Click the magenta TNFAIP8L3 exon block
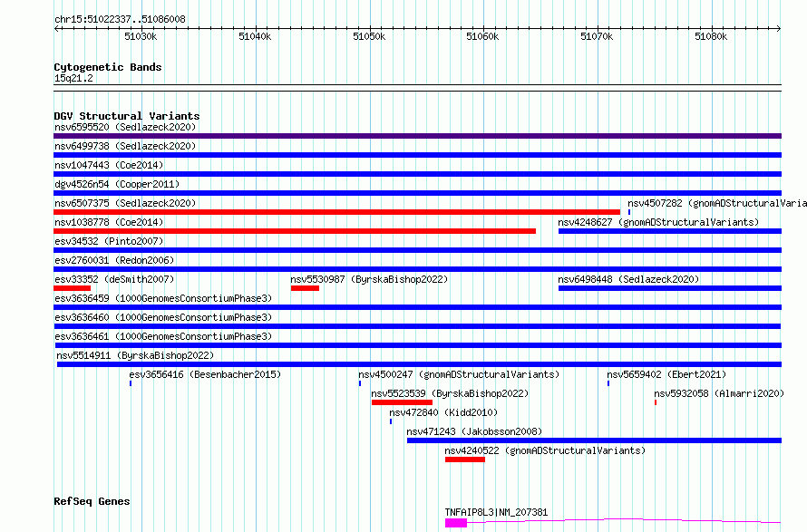 tap(455, 523)
